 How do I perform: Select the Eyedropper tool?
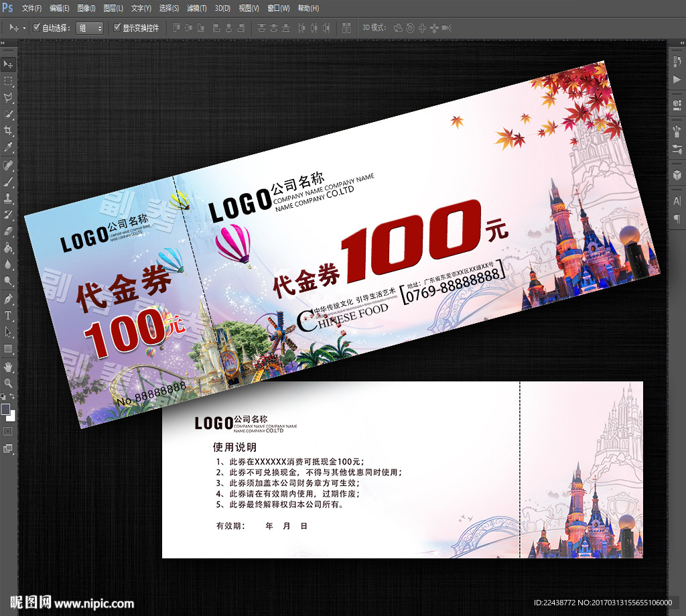click(8, 147)
